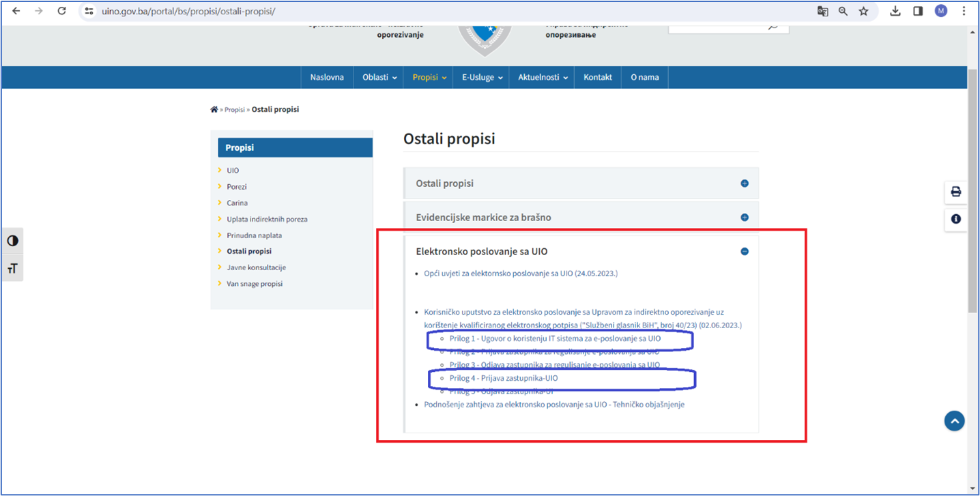Select the home icon in the breadcrumb
This screenshot has height=496, width=980.
[214, 108]
